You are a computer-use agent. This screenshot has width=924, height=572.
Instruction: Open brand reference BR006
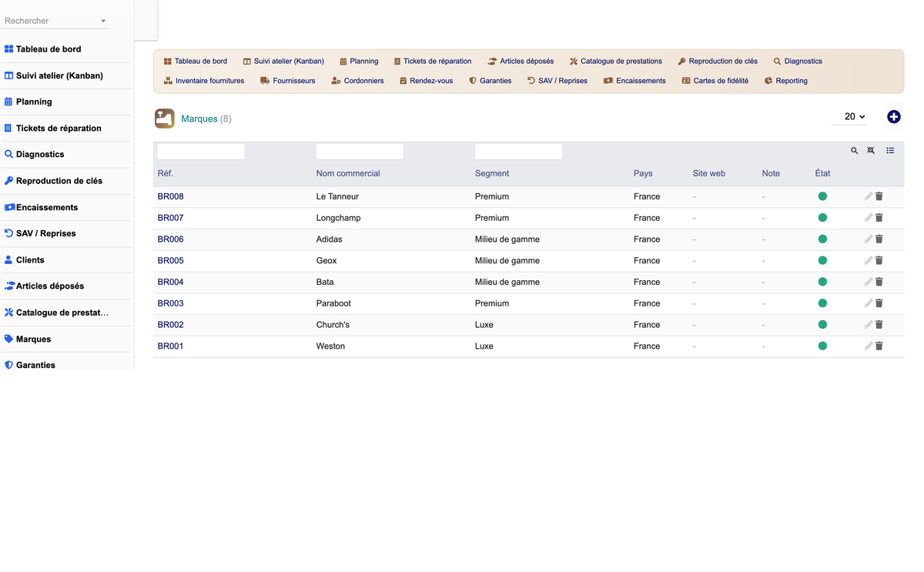pyautogui.click(x=171, y=239)
